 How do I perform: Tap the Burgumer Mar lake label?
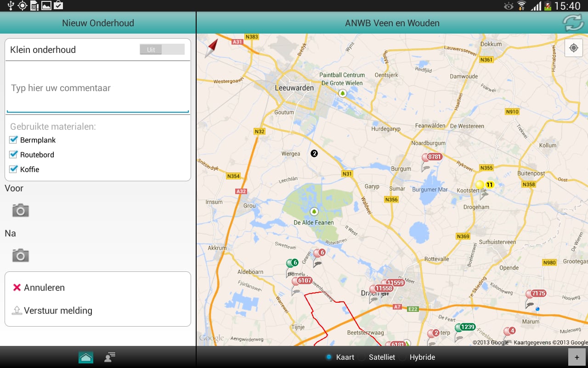(430, 190)
